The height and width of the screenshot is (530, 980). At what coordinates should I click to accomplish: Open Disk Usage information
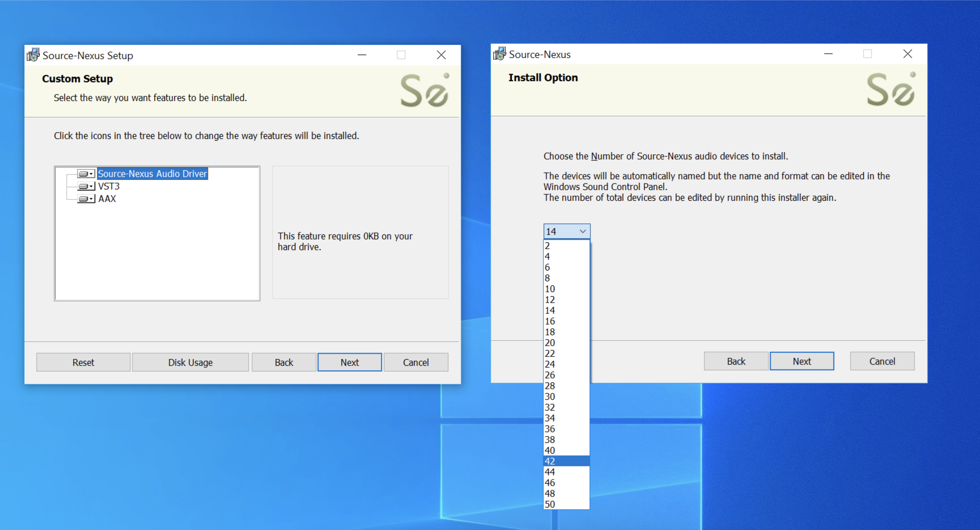[190, 362]
